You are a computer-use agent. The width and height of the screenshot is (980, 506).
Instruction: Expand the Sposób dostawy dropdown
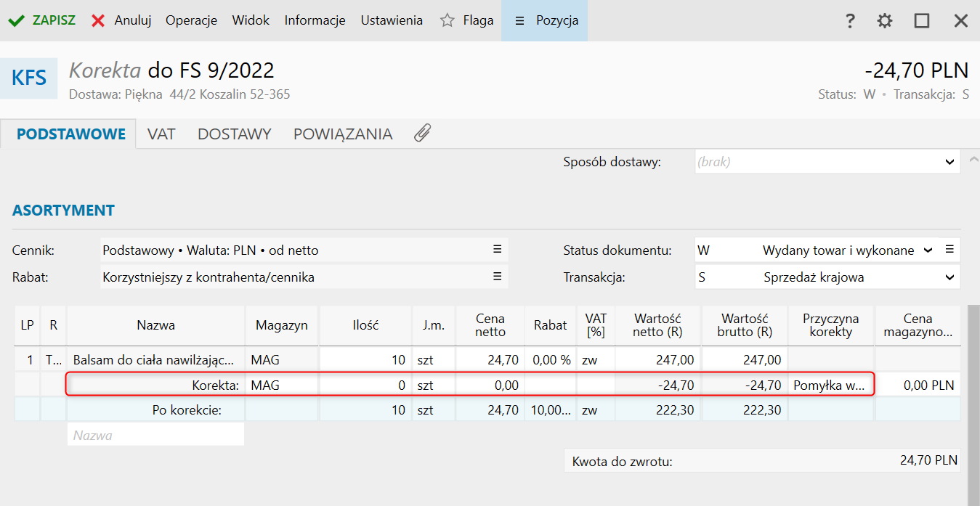tap(949, 162)
